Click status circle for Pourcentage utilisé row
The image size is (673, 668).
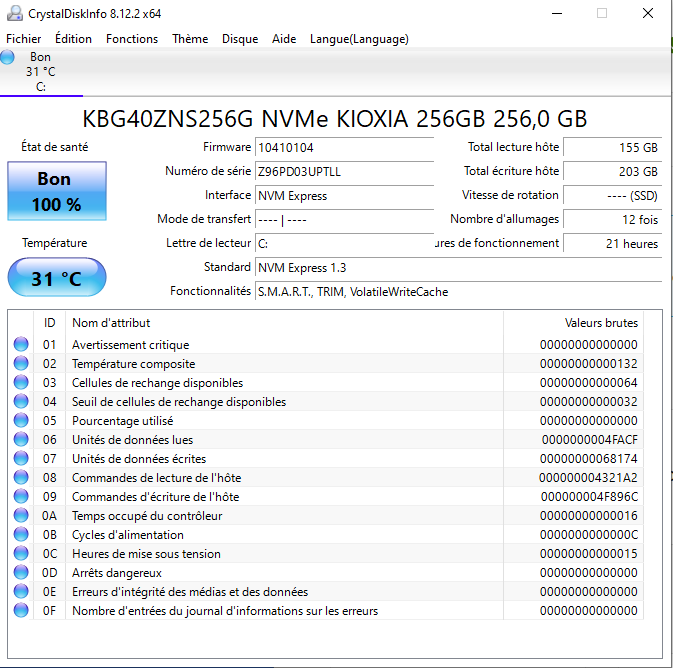[x=21, y=420]
